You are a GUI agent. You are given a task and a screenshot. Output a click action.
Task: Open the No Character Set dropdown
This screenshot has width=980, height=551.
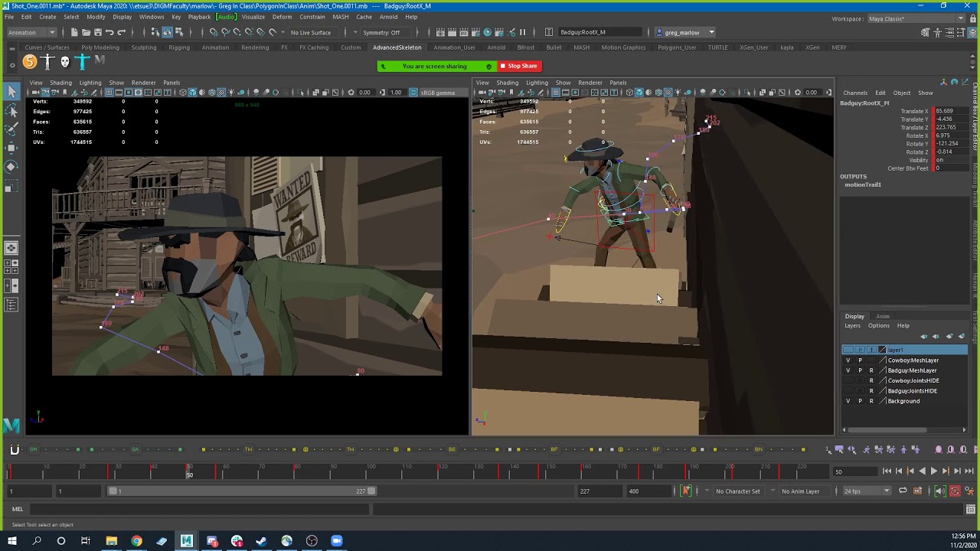point(738,491)
